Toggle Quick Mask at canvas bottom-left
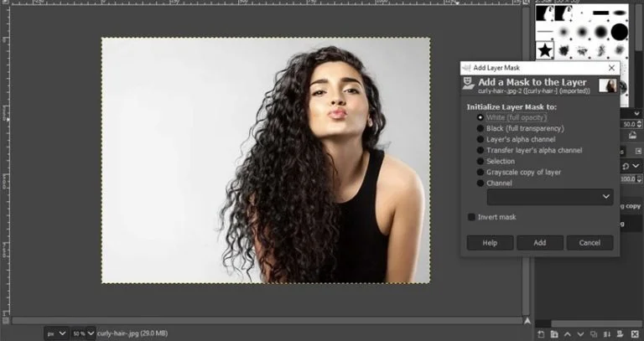This screenshot has height=341, width=644. coord(5,320)
